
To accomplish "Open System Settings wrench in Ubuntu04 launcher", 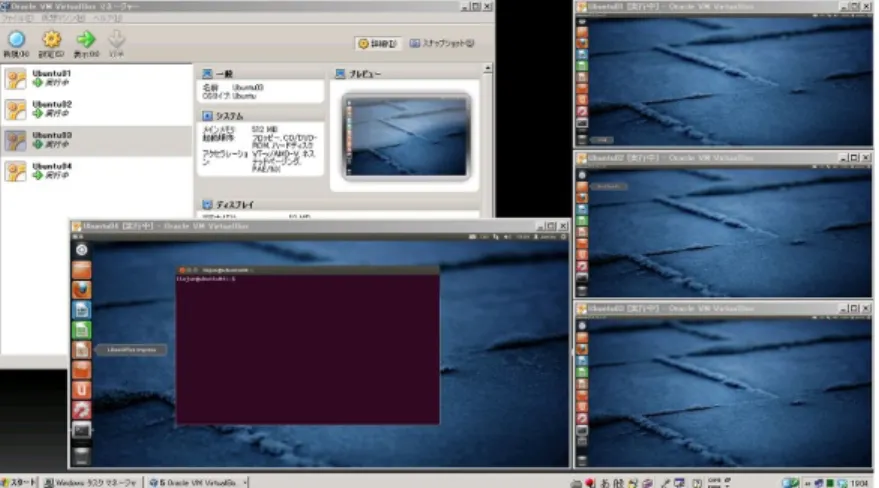I will (82, 410).
